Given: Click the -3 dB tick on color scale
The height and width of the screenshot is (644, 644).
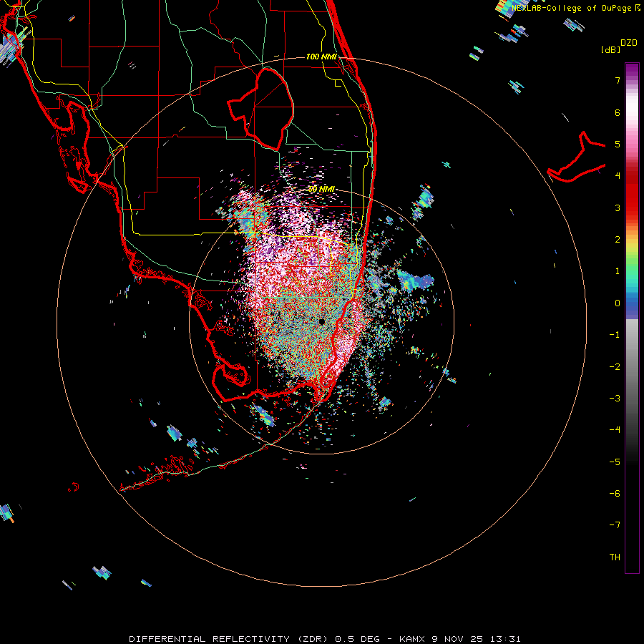Looking at the screenshot, I should (615, 399).
